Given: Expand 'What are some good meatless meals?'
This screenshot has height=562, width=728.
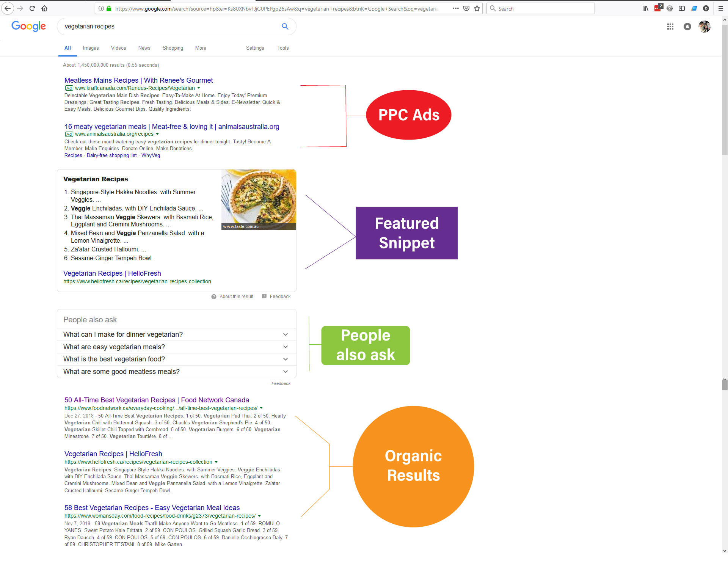Looking at the screenshot, I should click(176, 372).
